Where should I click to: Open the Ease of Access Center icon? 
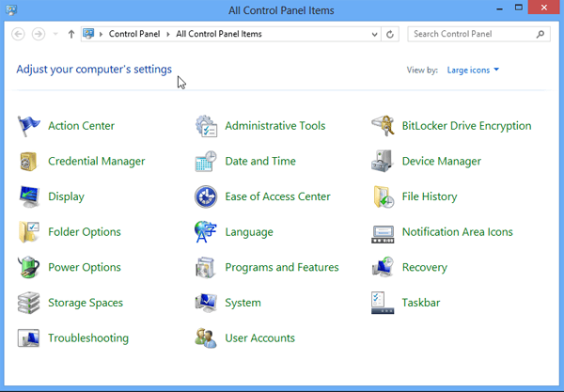pos(206,196)
